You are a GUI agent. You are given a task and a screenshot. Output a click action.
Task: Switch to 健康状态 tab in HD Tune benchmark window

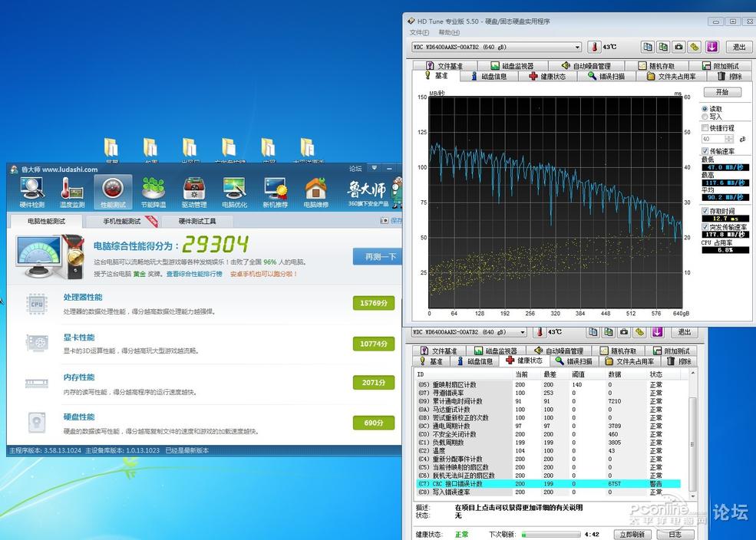pyautogui.click(x=546, y=76)
